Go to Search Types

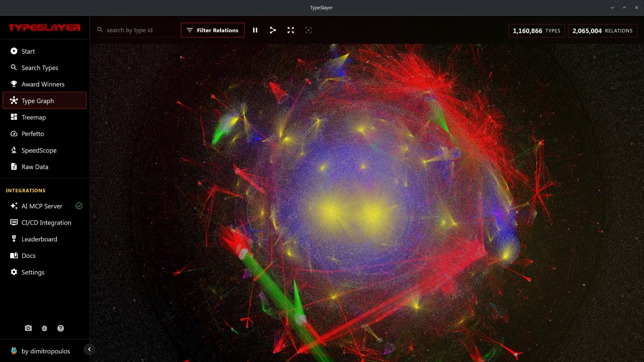click(45, 68)
